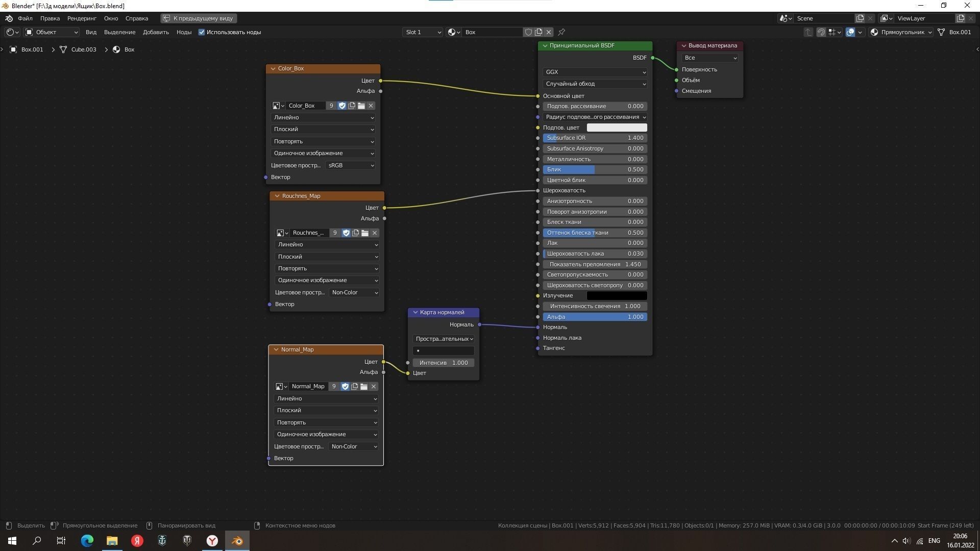Open the Рендеринг menu
The image size is (980, 551).
[x=82, y=18]
